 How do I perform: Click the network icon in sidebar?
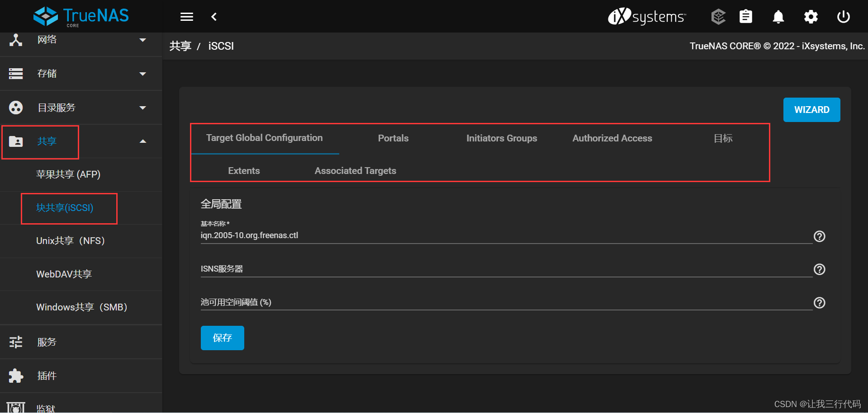[x=16, y=40]
